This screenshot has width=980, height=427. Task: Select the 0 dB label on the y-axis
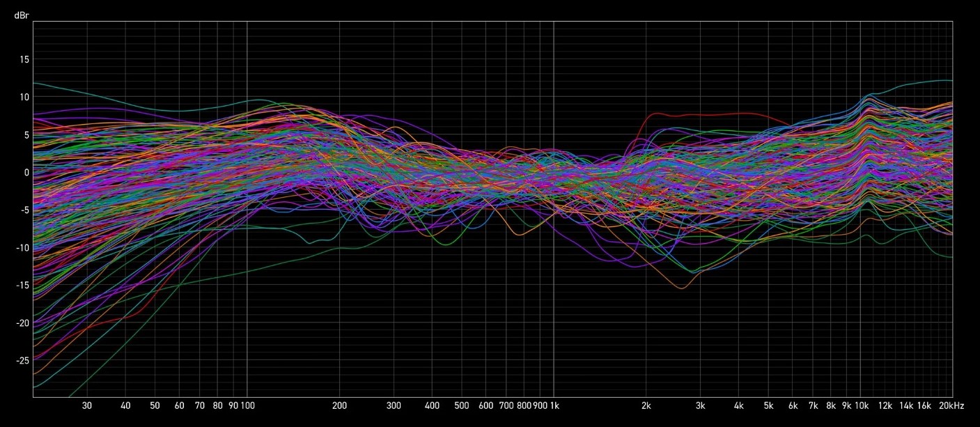click(x=26, y=172)
